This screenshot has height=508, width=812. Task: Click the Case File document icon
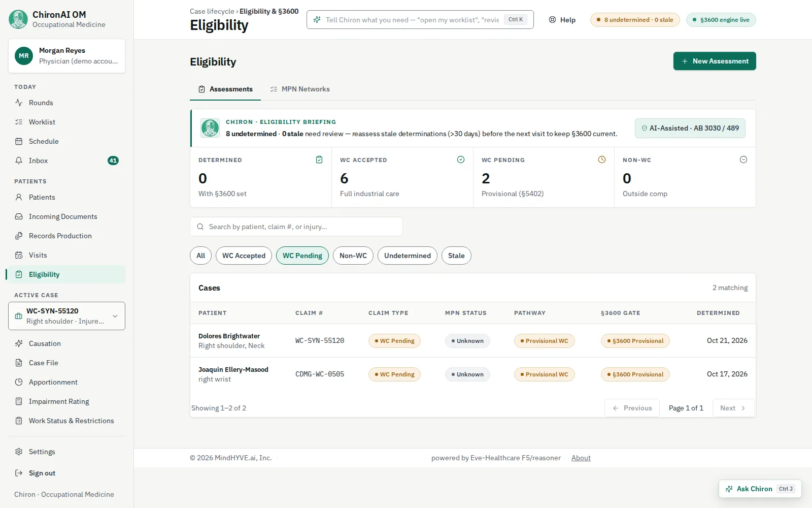click(19, 363)
